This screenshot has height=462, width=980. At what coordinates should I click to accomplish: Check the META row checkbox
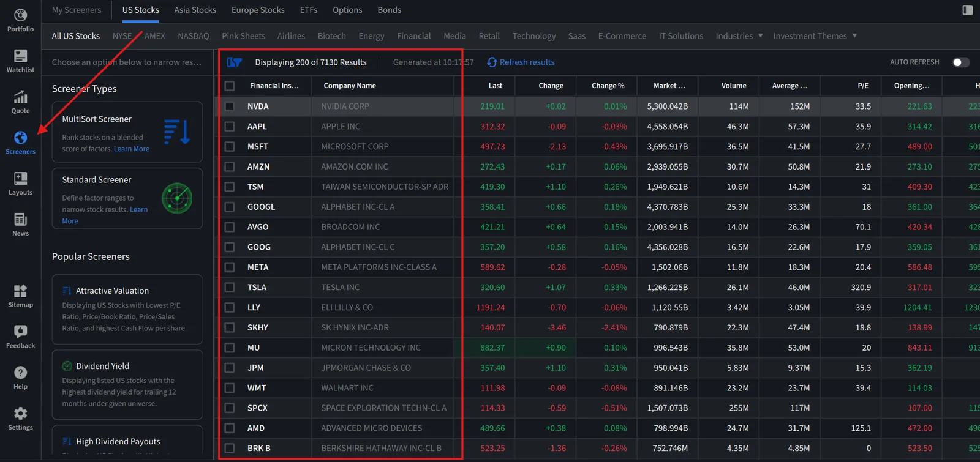coord(230,267)
